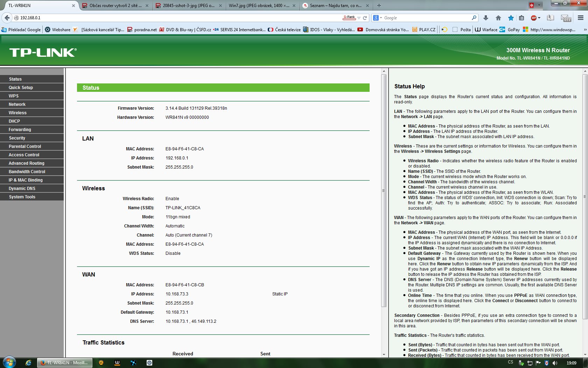This screenshot has height=368, width=588.
Task: Open Dynamic DNS in the sidebar
Action: click(32, 189)
